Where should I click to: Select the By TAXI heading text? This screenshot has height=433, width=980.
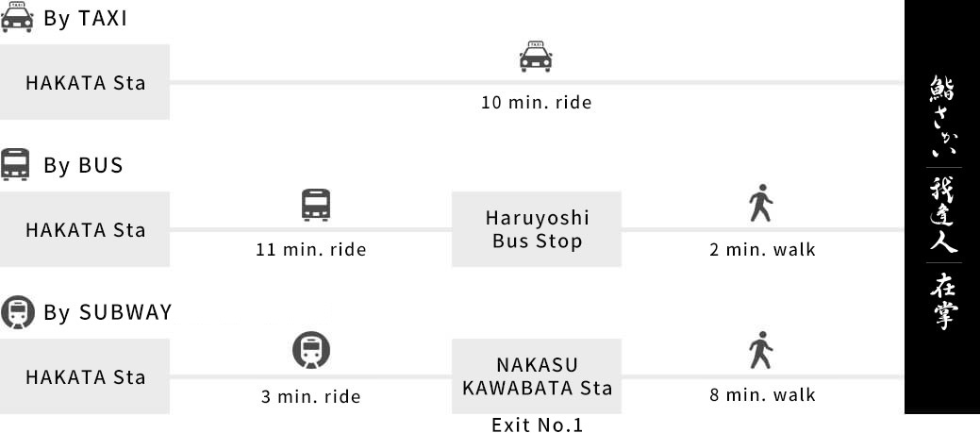click(85, 19)
